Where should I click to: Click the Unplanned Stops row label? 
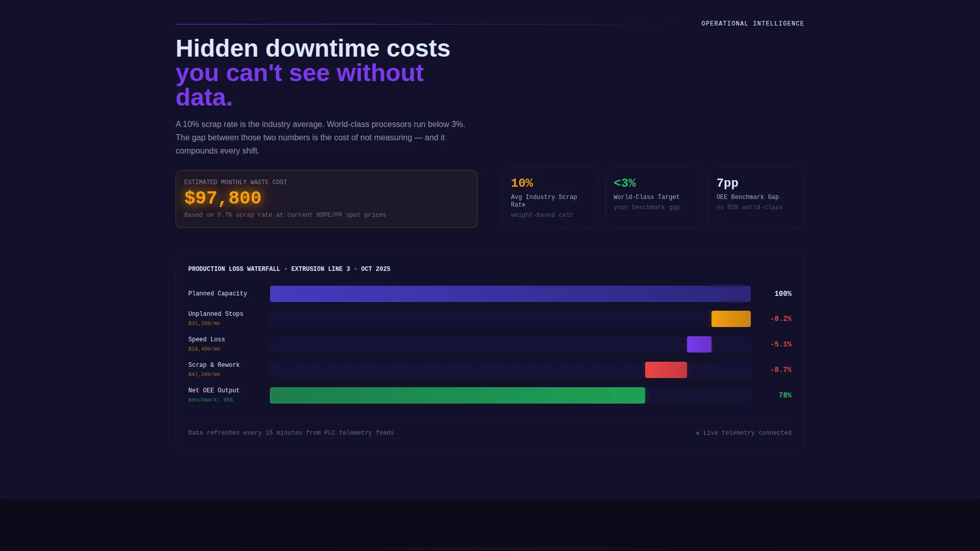click(216, 314)
